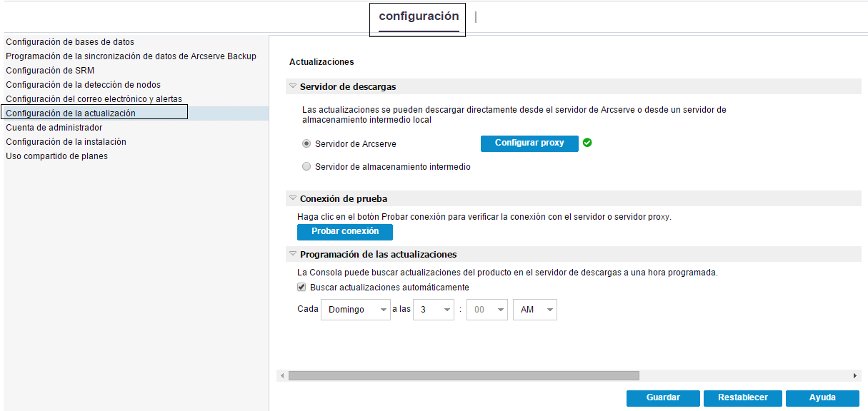Image resolution: width=868 pixels, height=411 pixels.
Task: Click the green proxy status check icon
Action: click(587, 143)
